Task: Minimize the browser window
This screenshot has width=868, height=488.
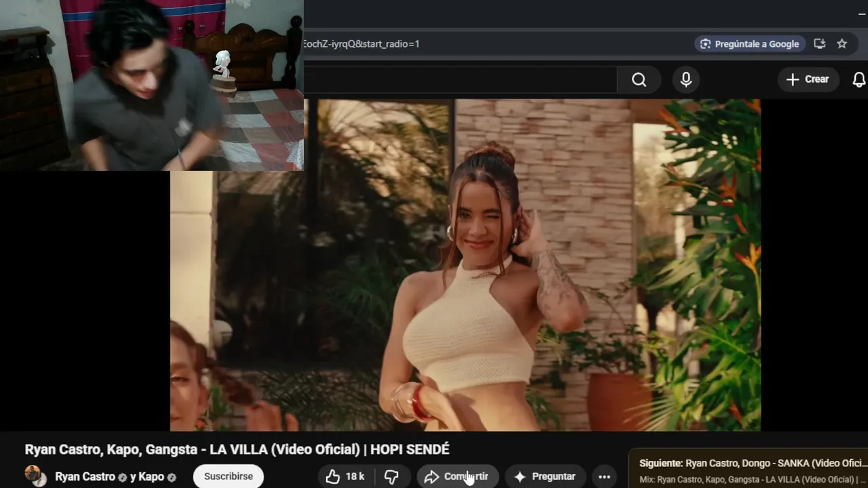Action: (x=862, y=13)
